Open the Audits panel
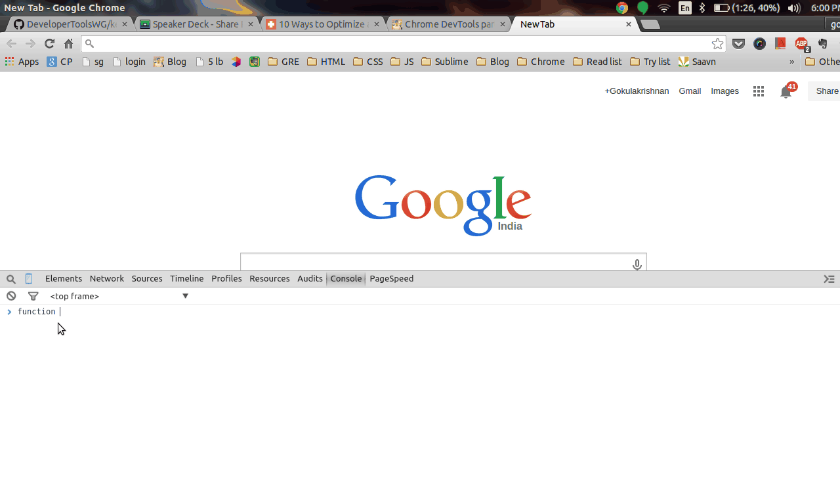Image resolution: width=840 pixels, height=504 pixels. coord(310,279)
